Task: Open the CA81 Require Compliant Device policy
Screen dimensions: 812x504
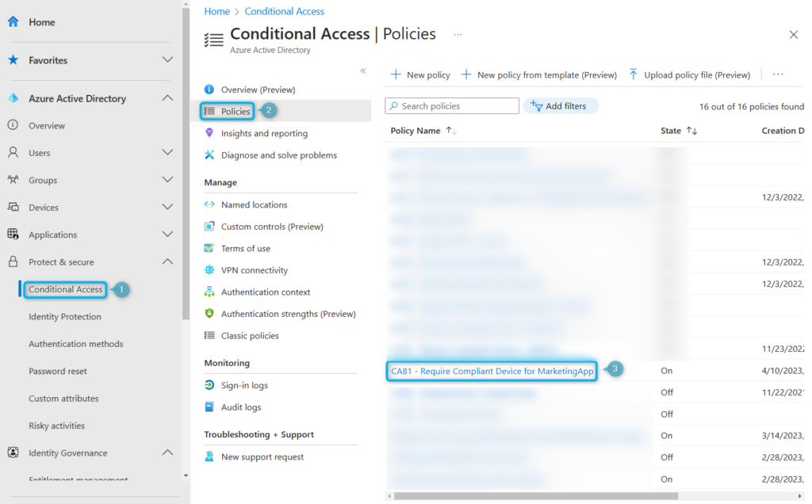Action: click(490, 369)
